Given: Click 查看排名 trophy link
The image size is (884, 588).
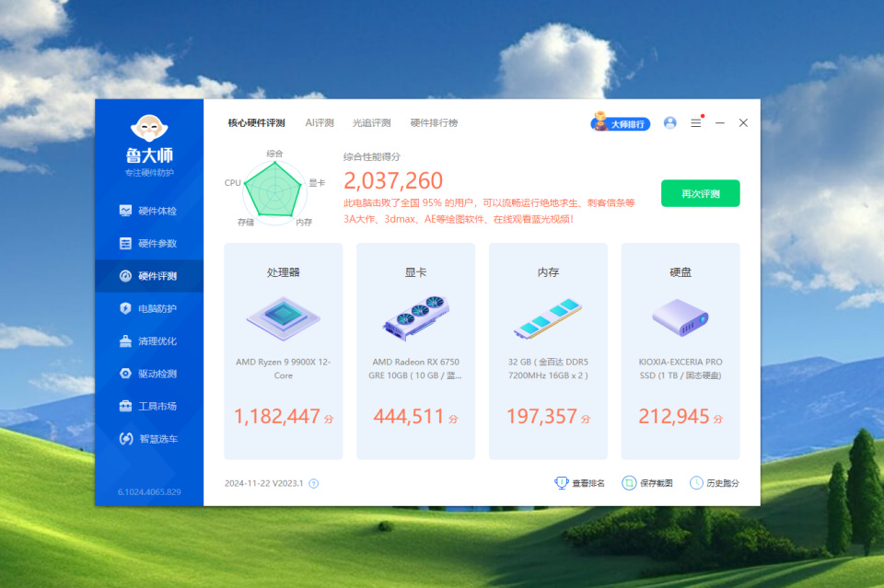Looking at the screenshot, I should (x=579, y=483).
